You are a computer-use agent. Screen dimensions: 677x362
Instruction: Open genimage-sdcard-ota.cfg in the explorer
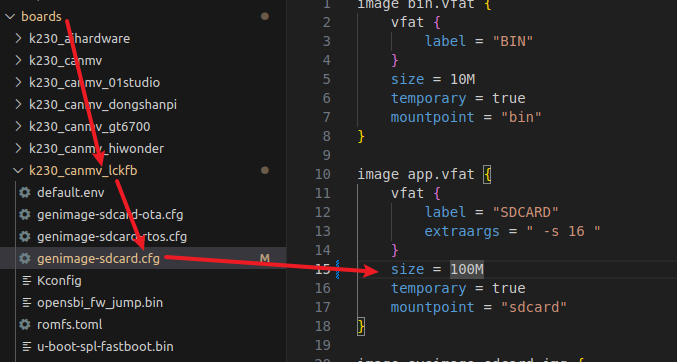pos(110,215)
